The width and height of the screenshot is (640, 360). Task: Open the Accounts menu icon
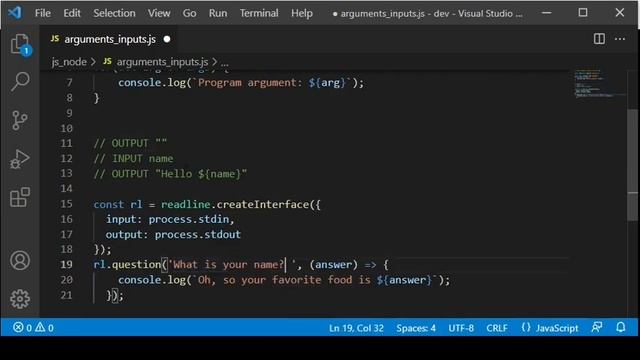pyautogui.click(x=20, y=260)
